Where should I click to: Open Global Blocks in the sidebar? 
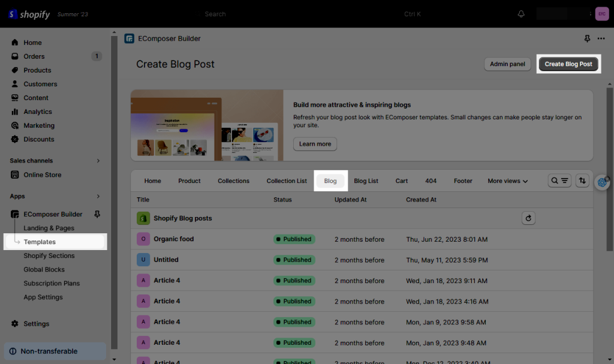click(x=44, y=270)
